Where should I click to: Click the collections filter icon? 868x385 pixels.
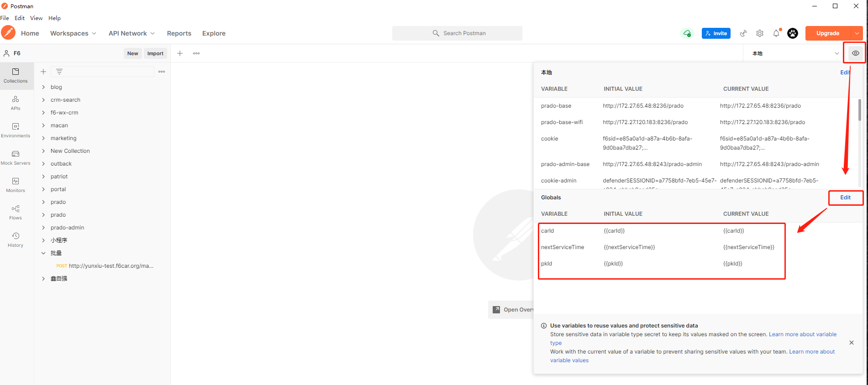[59, 72]
